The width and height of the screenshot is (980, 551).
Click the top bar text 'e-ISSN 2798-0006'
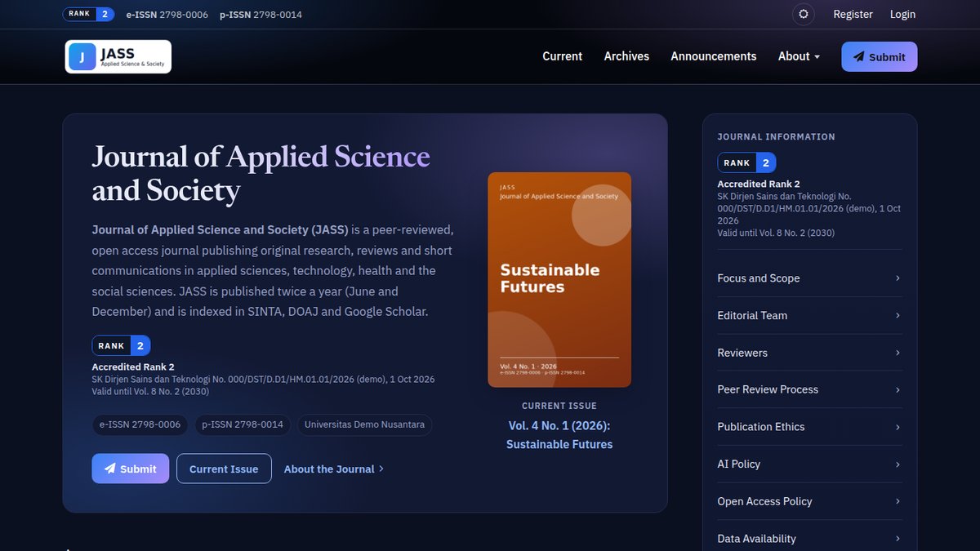point(167,14)
